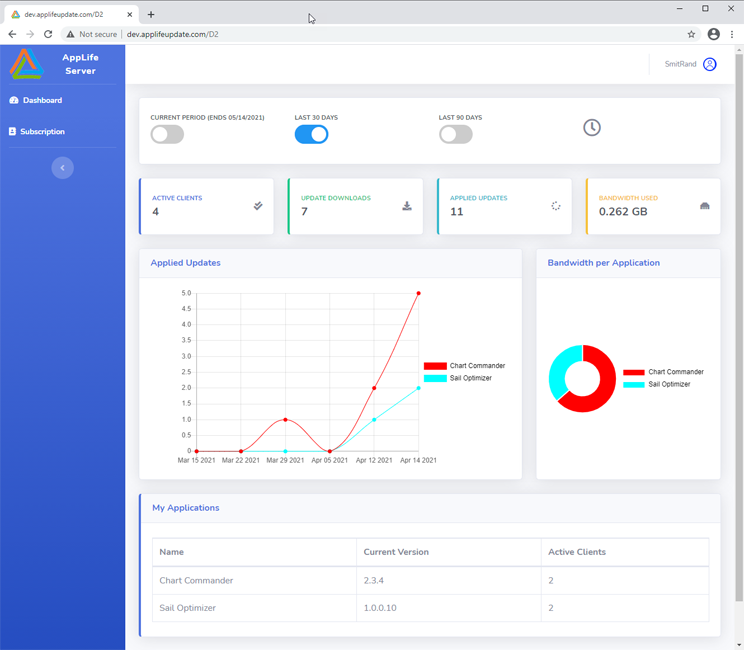The width and height of the screenshot is (744, 650).
Task: Click the SmitRand user profile icon
Action: [x=709, y=64]
